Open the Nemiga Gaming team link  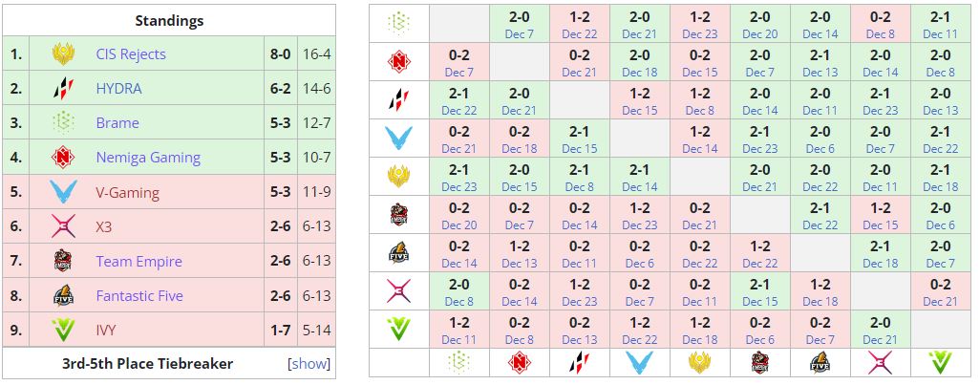point(148,158)
